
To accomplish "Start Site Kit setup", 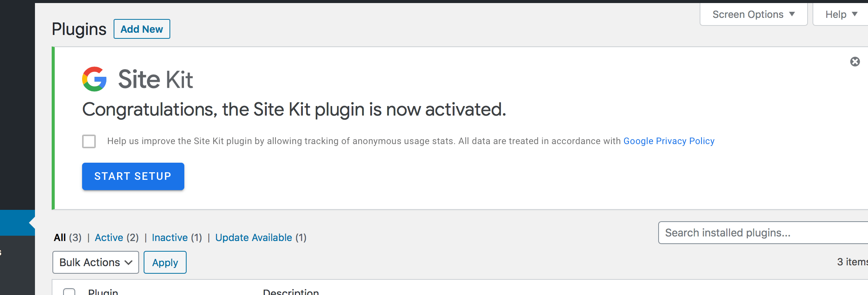I will click(x=133, y=176).
